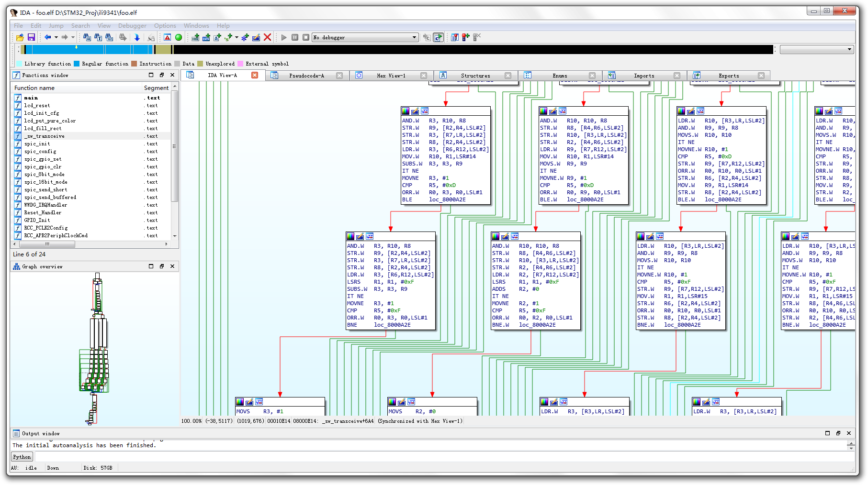Screen dimensions: 868x485
Task: Sort by the Segment column header
Action: (x=157, y=88)
